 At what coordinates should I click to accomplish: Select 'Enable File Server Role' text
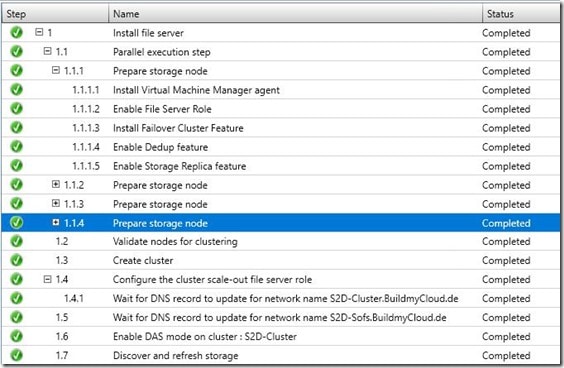tap(162, 109)
